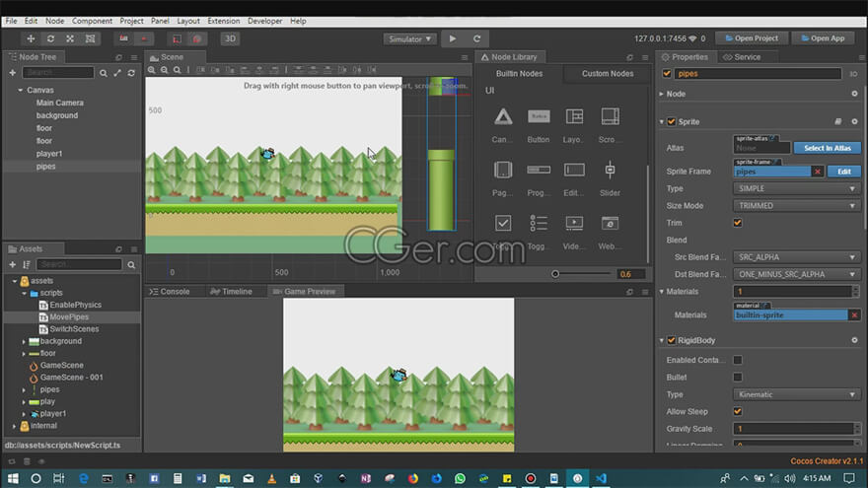Expand the Node properties section
This screenshot has height=488, width=868.
pyautogui.click(x=662, y=94)
